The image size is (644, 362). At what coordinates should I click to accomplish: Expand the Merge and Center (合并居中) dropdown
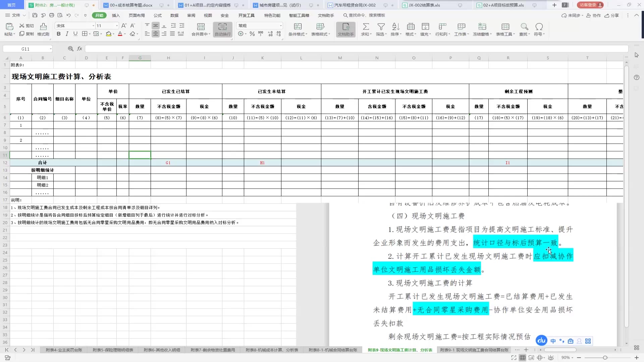click(210, 34)
